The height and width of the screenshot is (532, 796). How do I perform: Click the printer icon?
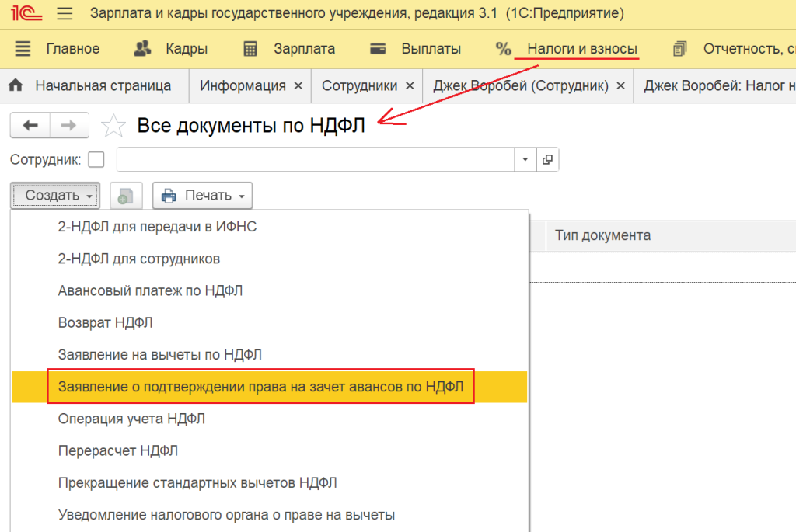tap(169, 196)
